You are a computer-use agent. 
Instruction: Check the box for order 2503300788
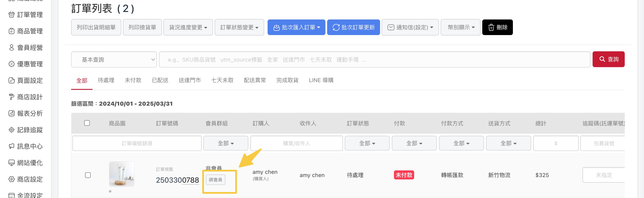pyautogui.click(x=88, y=175)
